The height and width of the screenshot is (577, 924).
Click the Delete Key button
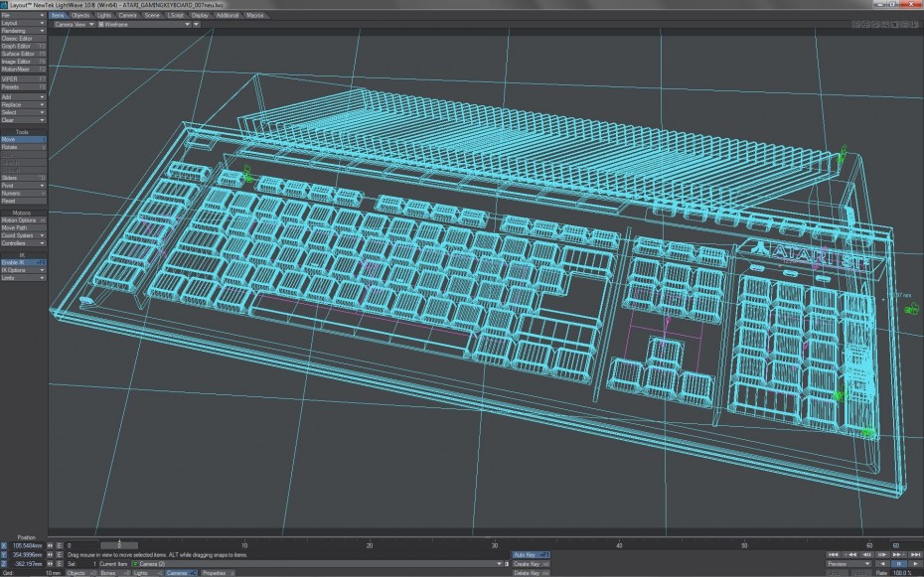[x=531, y=573]
